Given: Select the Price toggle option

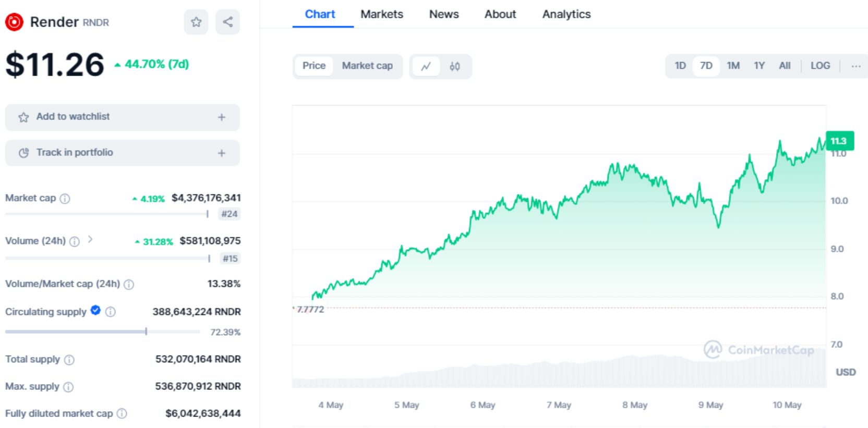Looking at the screenshot, I should [314, 66].
